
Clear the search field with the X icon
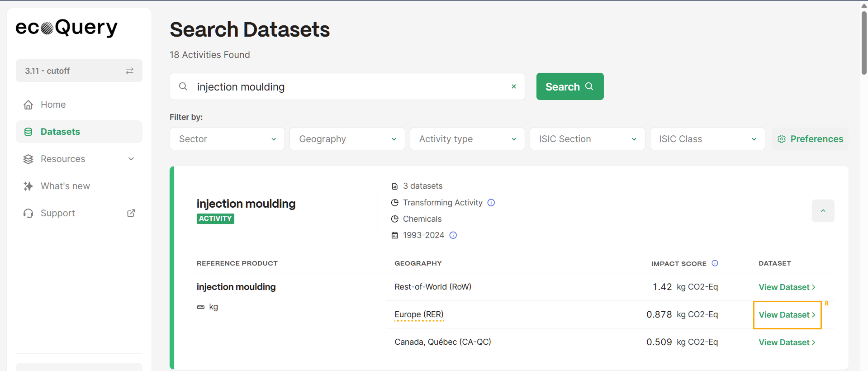tap(514, 86)
